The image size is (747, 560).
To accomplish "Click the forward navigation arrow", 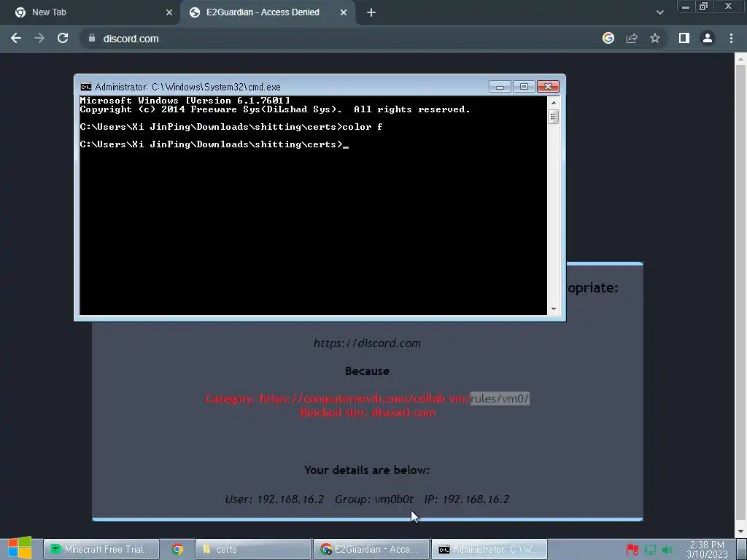I will coord(39,38).
